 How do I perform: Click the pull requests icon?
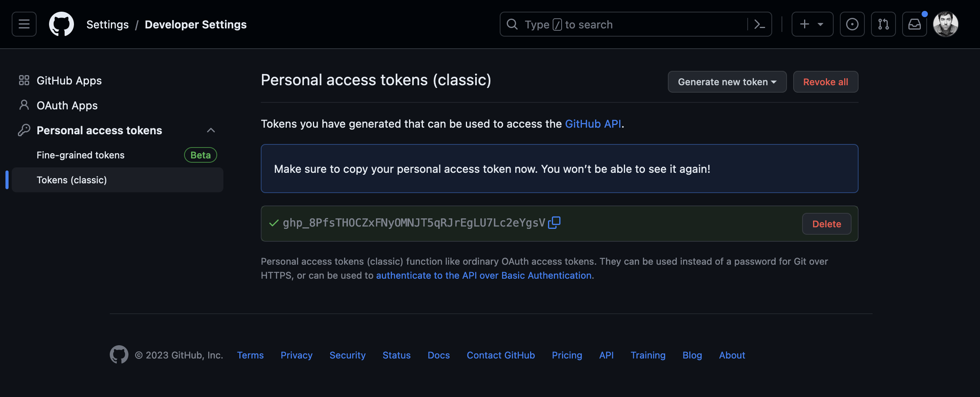[x=883, y=24]
